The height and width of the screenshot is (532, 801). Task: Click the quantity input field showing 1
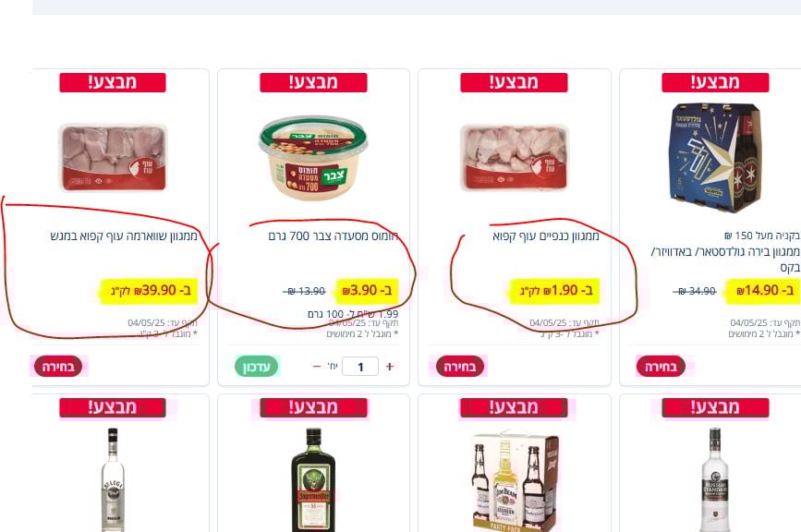tap(360, 367)
